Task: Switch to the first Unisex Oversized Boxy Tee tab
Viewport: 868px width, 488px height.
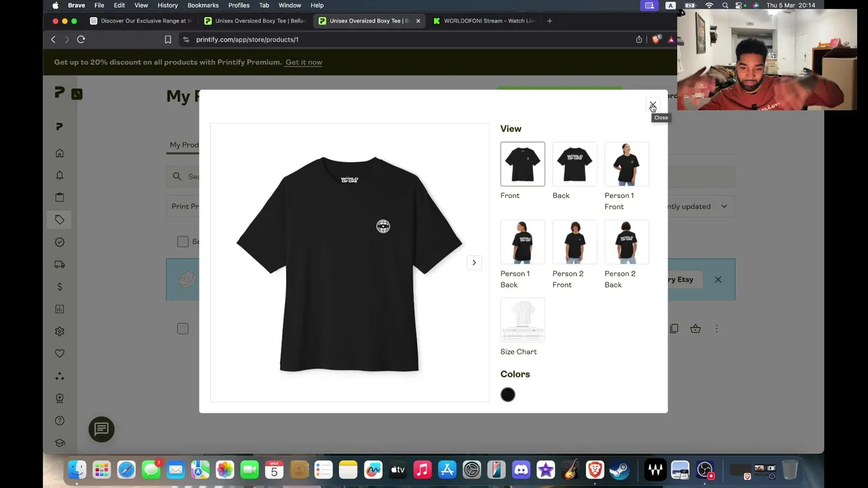Action: 255,20
